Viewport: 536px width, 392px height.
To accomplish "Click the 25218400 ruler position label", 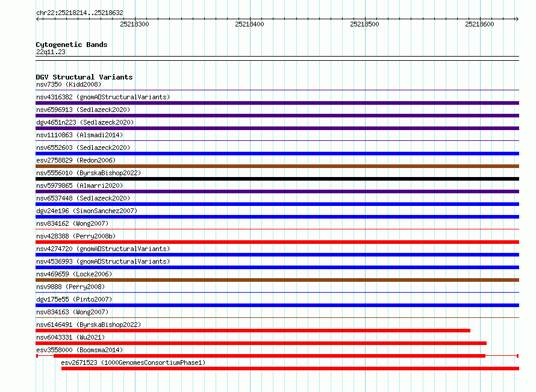I will [249, 24].
